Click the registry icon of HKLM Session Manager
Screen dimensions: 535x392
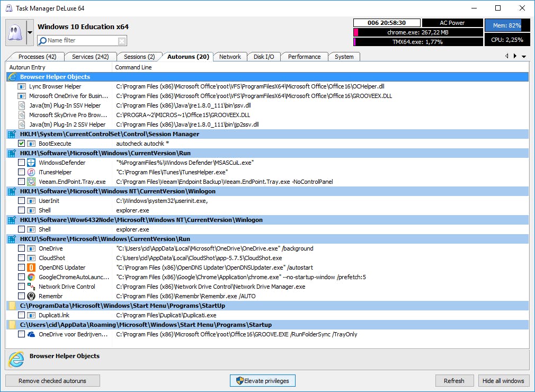(x=12, y=134)
